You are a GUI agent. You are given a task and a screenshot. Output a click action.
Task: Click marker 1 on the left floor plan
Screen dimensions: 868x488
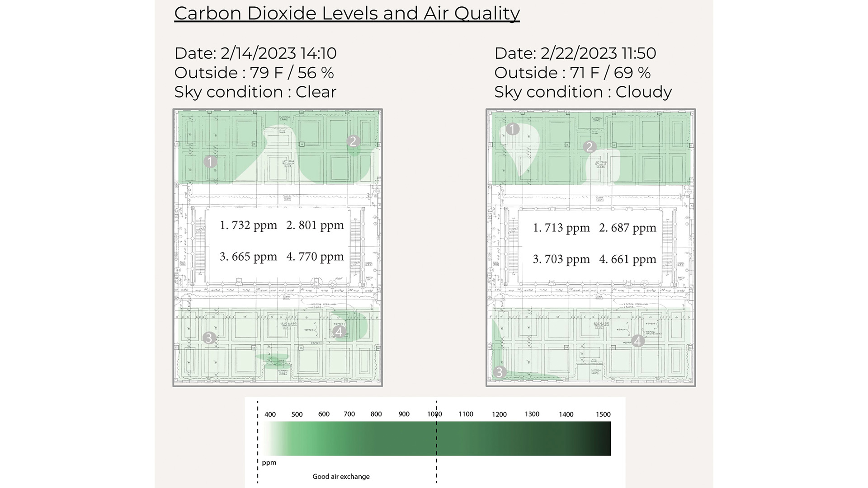(210, 162)
